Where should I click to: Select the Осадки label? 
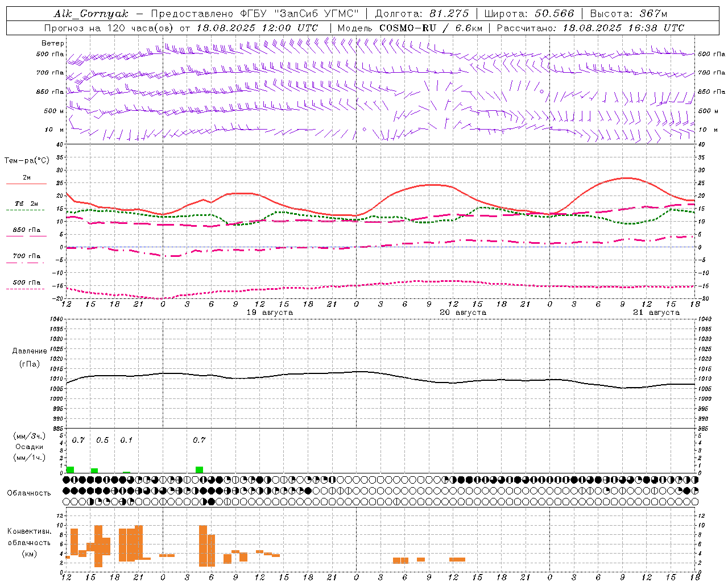[x=30, y=447]
